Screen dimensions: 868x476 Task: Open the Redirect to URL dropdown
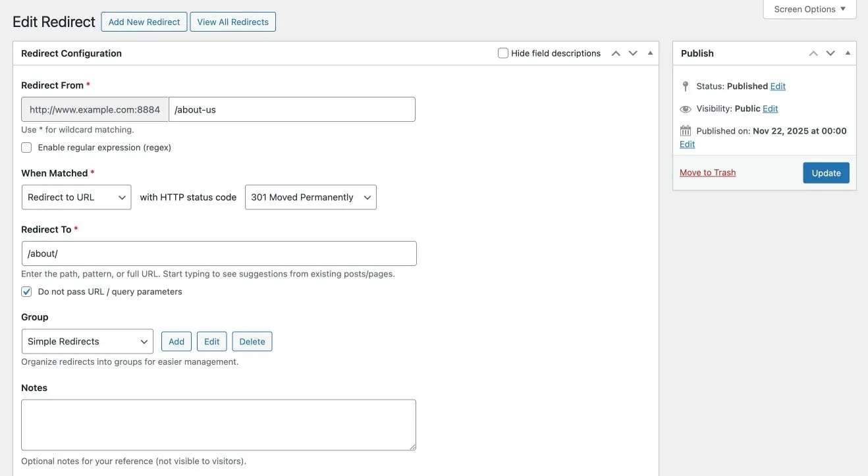tap(76, 198)
